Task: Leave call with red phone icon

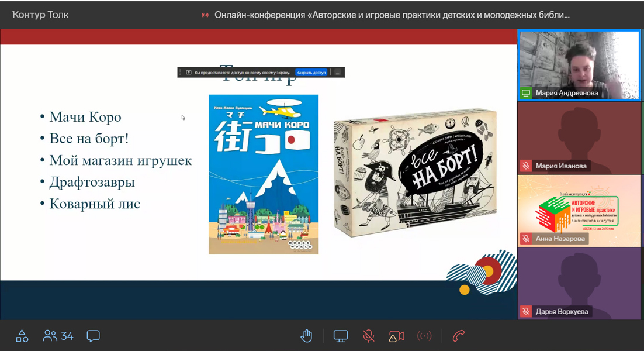Action: 459,336
